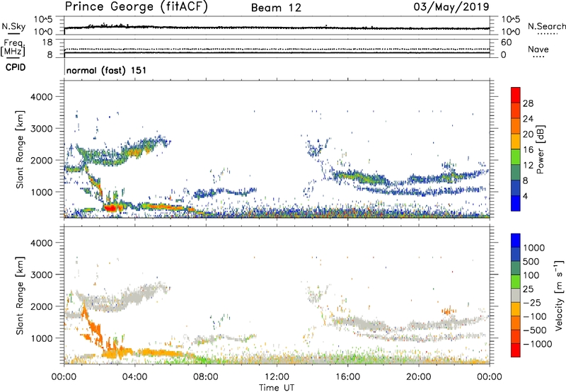Click the 'normal (fast) 151' mode text

click(x=107, y=70)
